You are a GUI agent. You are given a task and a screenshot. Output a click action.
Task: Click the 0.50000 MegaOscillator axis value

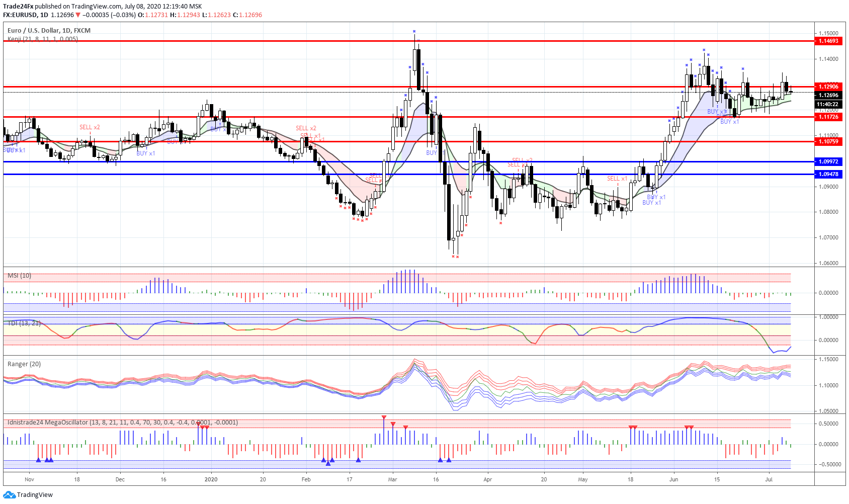(828, 424)
